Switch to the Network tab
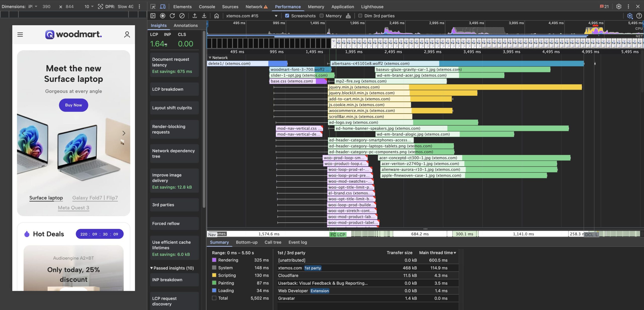This screenshot has height=310, width=644. (256, 7)
